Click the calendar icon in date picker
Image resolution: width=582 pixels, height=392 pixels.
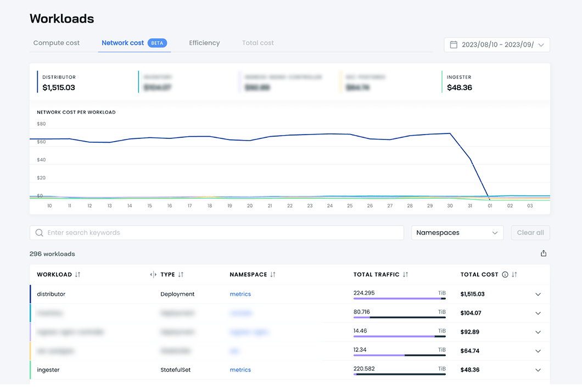[x=454, y=45]
